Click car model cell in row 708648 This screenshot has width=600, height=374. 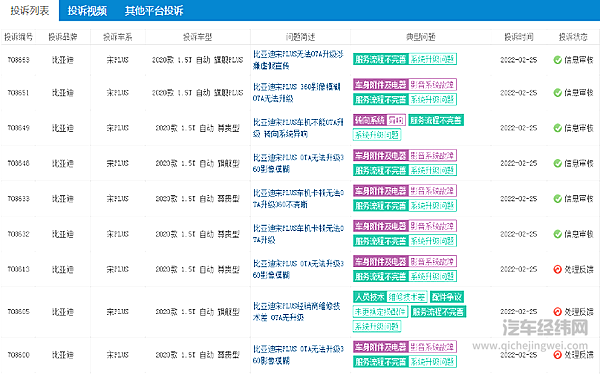pyautogui.click(x=197, y=163)
